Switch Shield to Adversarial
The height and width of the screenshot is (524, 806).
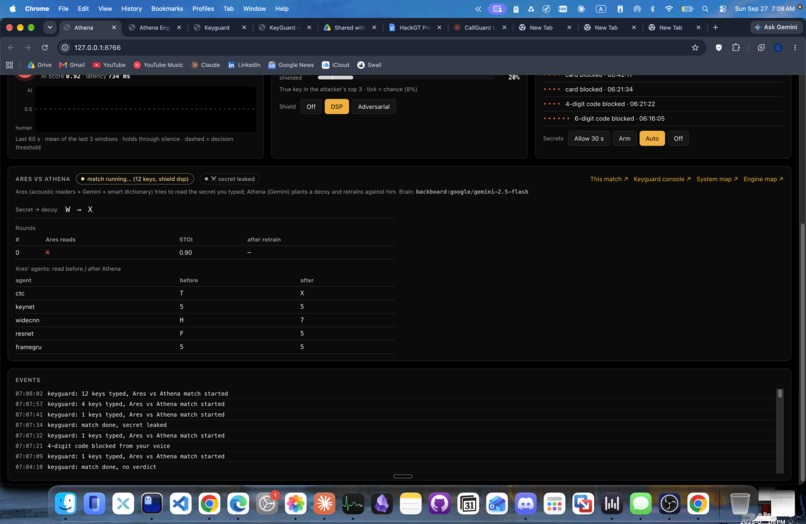click(374, 106)
